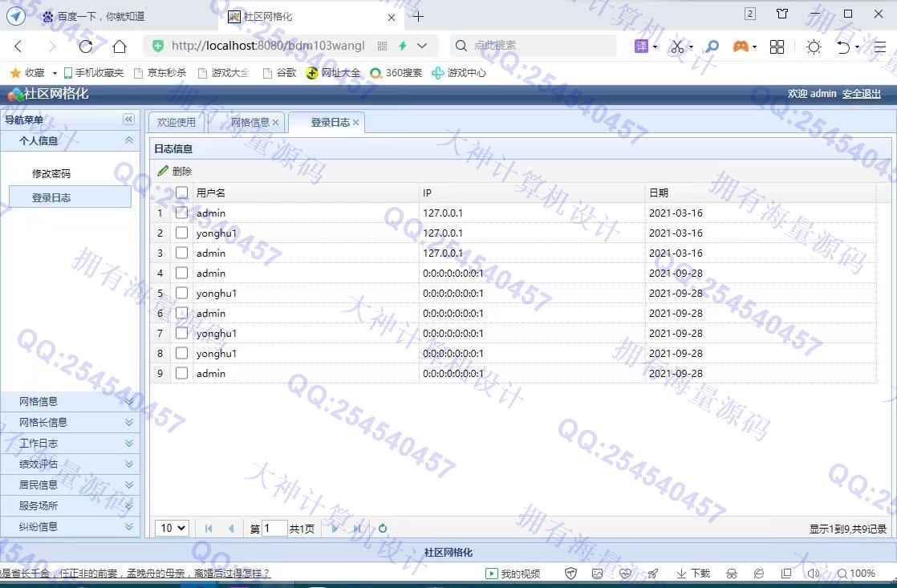This screenshot has height=588, width=897.
Task: Check the row 2 yonghu1 checkbox
Action: point(181,233)
